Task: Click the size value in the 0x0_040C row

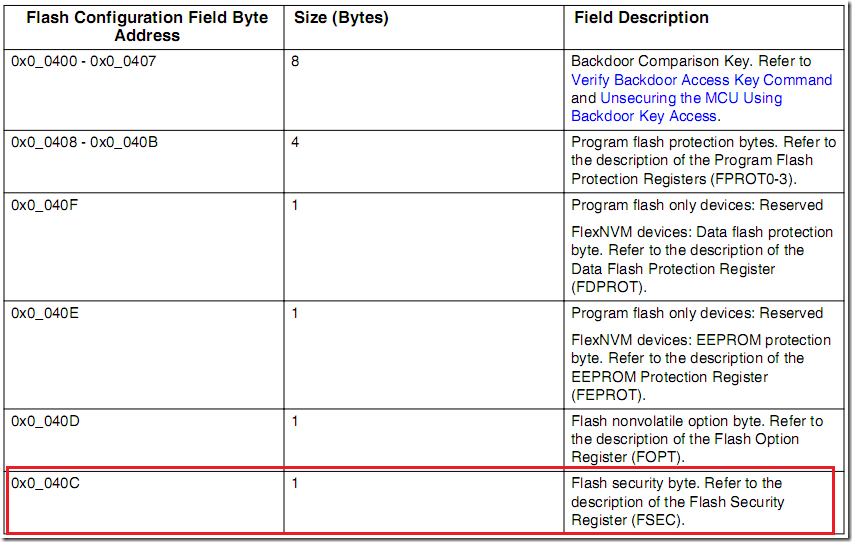Action: point(295,483)
